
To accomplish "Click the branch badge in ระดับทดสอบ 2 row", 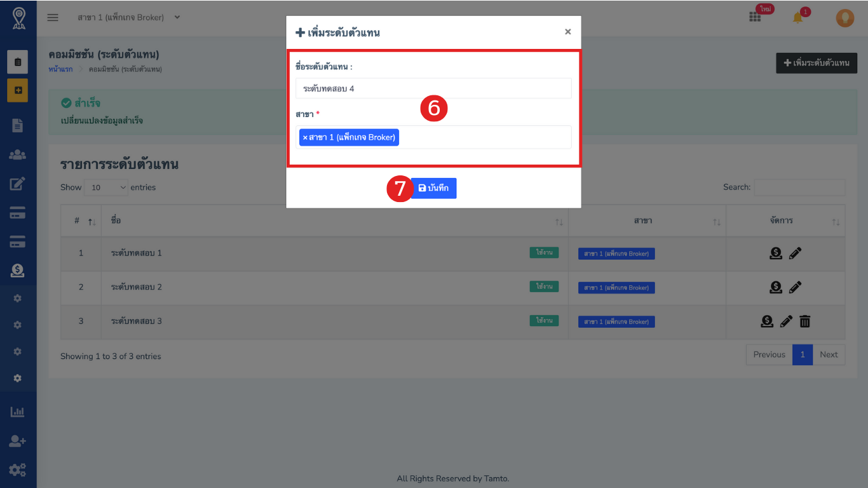I will click(x=616, y=288).
